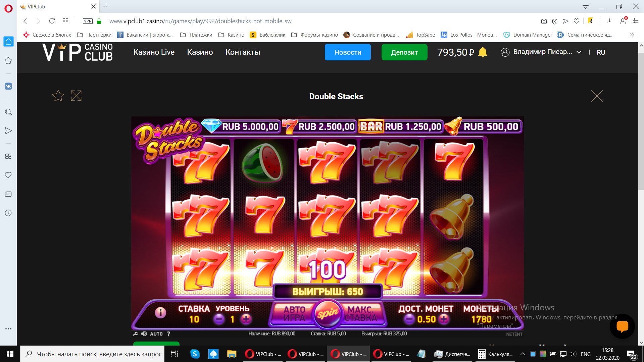Open the game settings wrench icon
This screenshot has height=362, width=644.
click(x=135, y=334)
